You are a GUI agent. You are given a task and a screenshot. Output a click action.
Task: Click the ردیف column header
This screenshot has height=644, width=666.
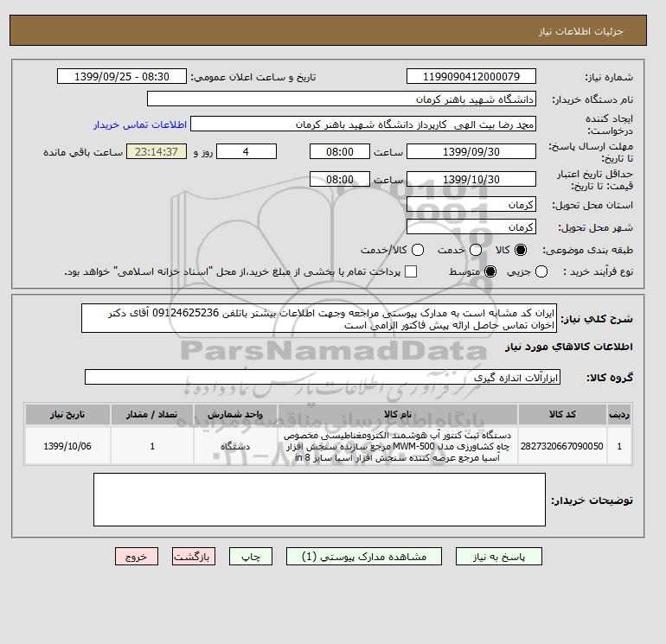[619, 415]
